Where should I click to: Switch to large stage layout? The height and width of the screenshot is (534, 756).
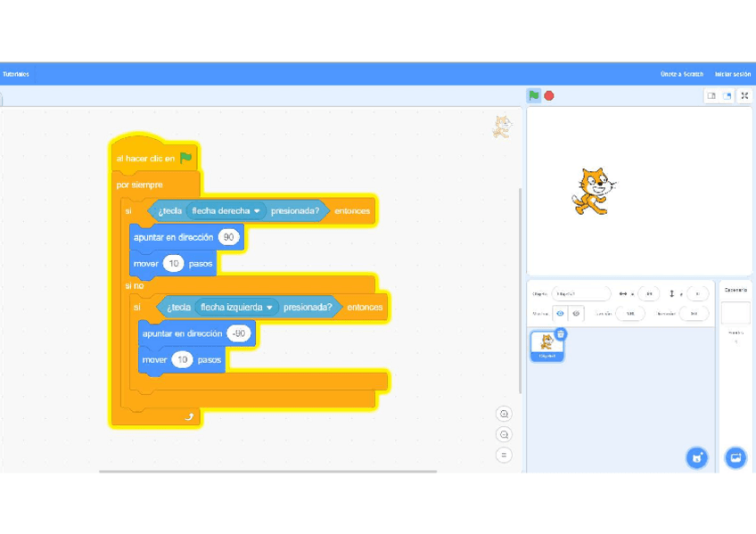[x=727, y=95]
